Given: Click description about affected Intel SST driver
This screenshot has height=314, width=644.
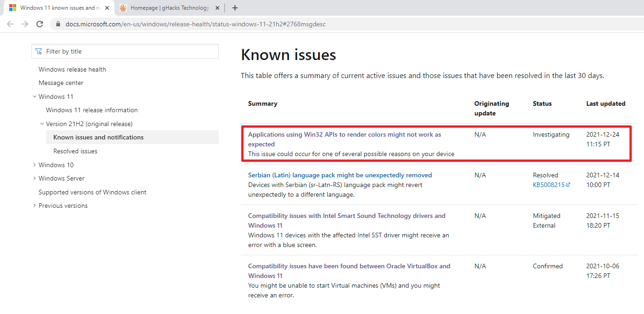Looking at the screenshot, I should click(349, 240).
